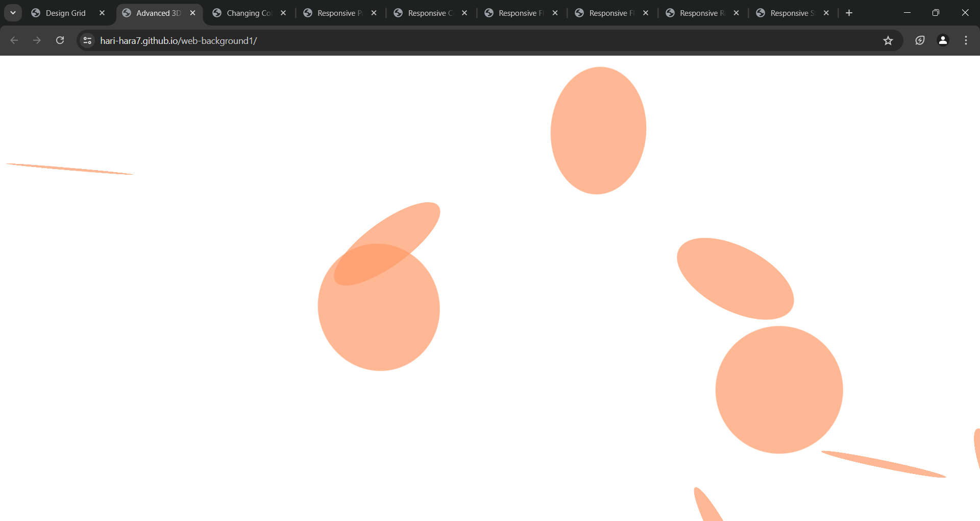Open the tab search dropdown
This screenshot has height=521, width=980.
(x=13, y=13)
